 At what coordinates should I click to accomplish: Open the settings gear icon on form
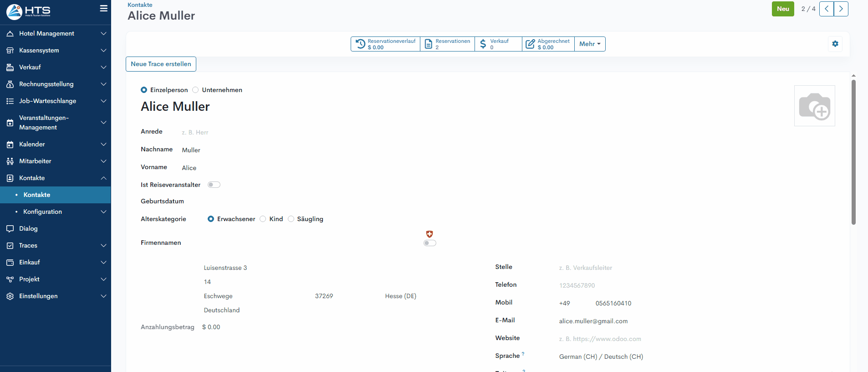[835, 44]
